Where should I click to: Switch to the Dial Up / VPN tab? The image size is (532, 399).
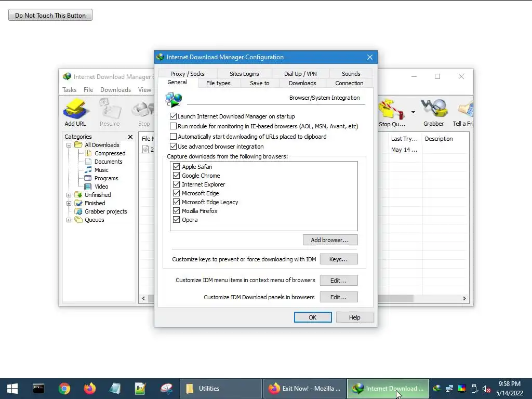click(x=300, y=74)
